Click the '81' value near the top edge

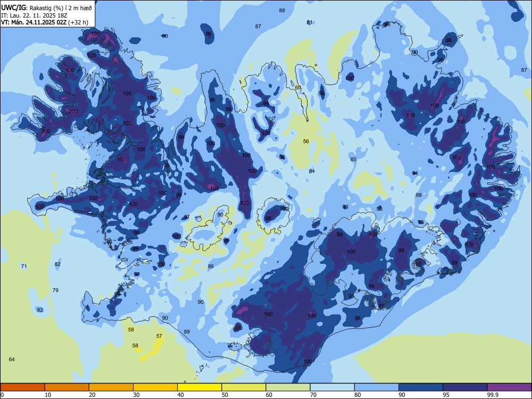(310, 22)
